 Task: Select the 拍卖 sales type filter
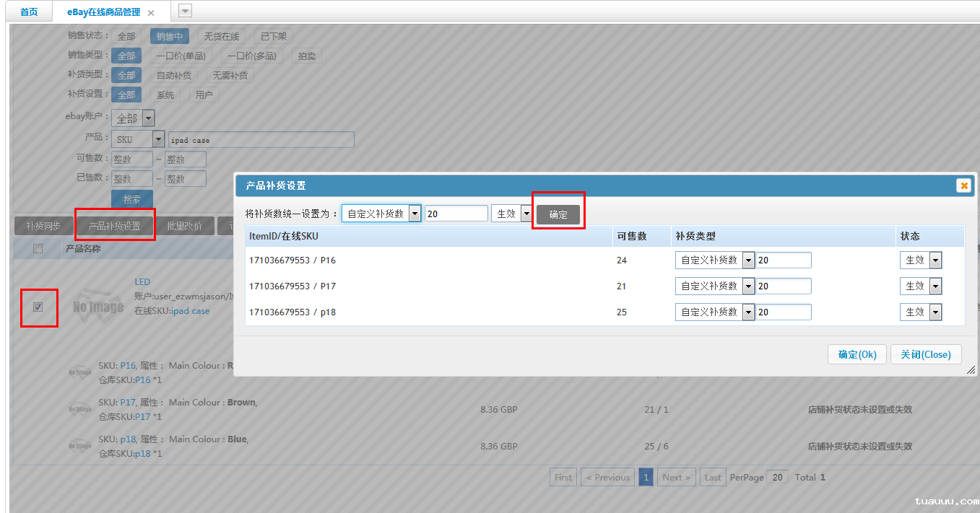click(x=305, y=55)
